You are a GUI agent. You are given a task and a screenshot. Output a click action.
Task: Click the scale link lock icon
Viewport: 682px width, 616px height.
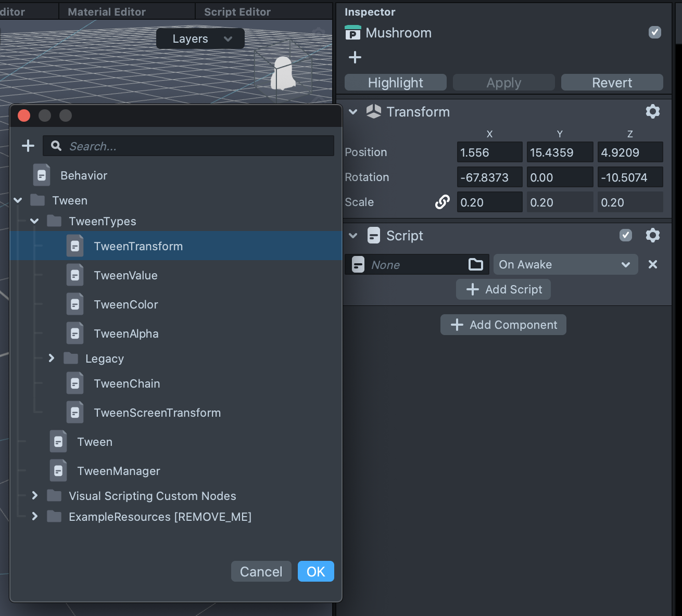442,202
